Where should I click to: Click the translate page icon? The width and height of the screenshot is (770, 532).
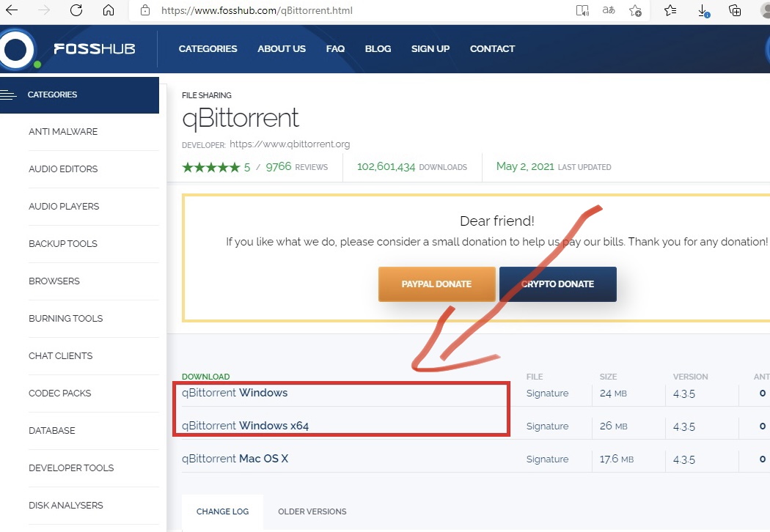[x=609, y=10]
